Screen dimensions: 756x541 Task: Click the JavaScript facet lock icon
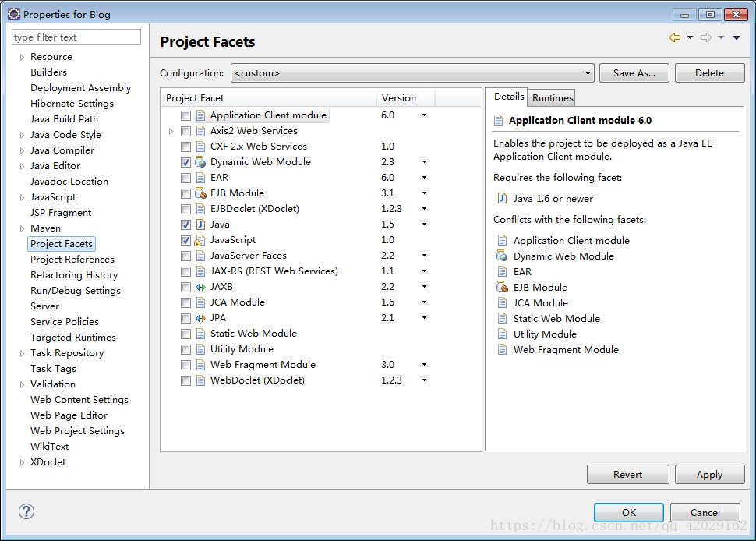point(200,240)
